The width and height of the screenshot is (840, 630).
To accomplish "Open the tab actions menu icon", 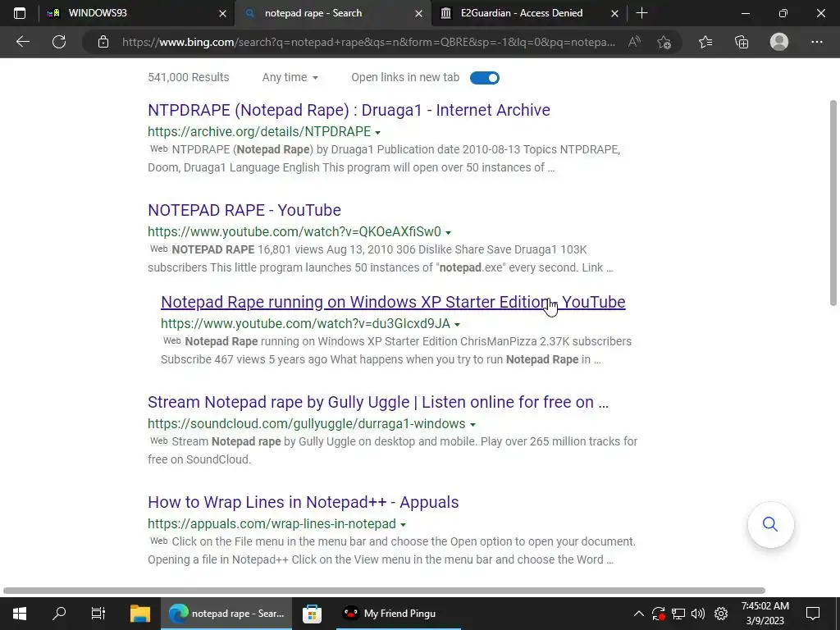I will (20, 13).
